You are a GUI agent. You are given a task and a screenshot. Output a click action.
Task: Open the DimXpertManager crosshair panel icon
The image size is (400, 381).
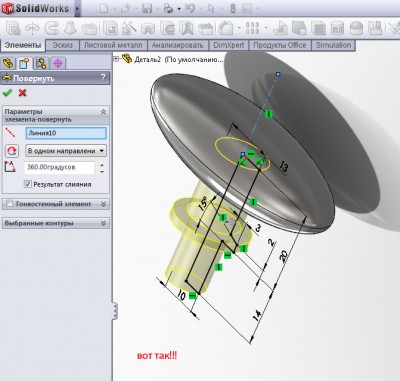pos(58,63)
